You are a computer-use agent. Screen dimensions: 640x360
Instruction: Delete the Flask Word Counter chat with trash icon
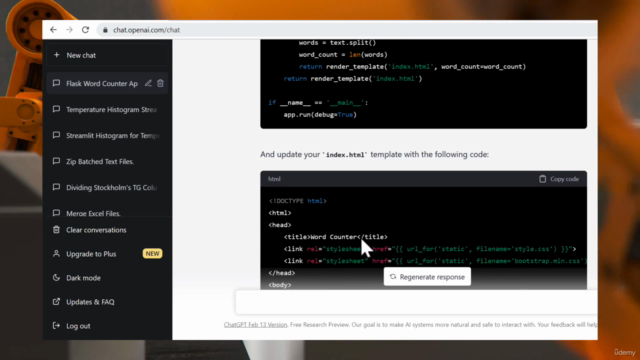tap(160, 83)
